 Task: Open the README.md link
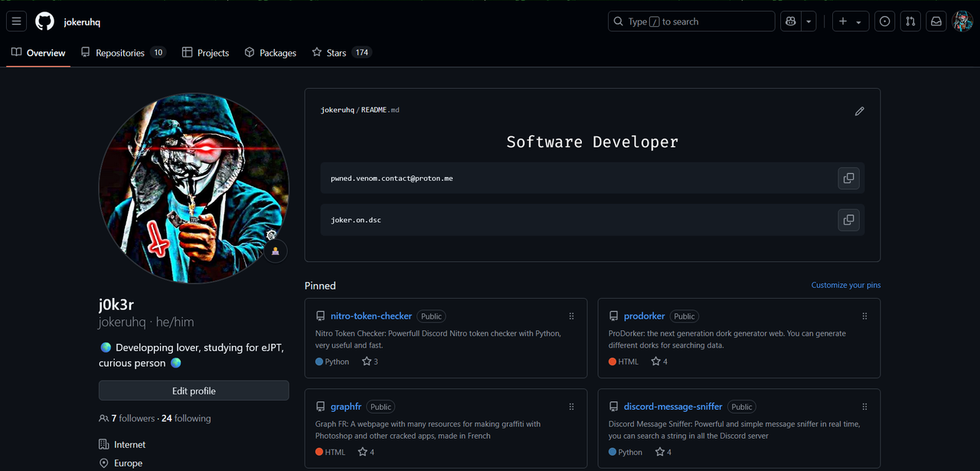click(381, 110)
